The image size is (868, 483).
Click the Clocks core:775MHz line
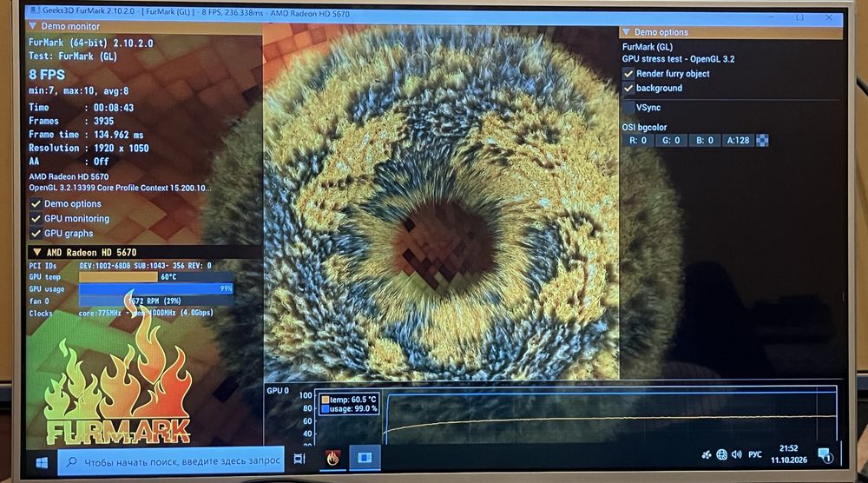[x=122, y=313]
